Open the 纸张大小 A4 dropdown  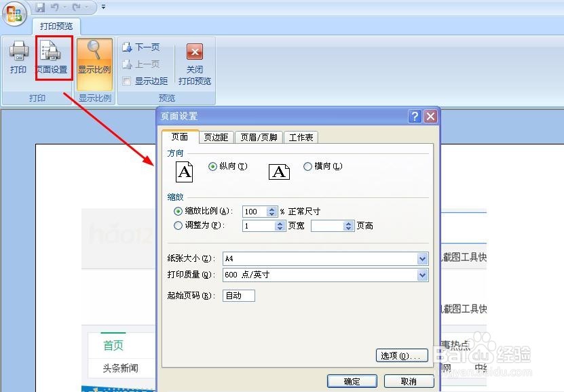tap(422, 258)
